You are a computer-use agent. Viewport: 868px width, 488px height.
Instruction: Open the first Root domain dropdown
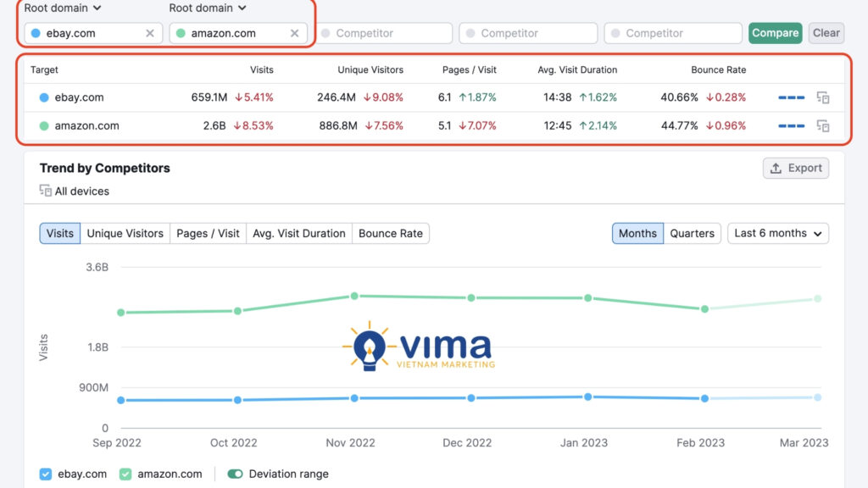pos(63,8)
